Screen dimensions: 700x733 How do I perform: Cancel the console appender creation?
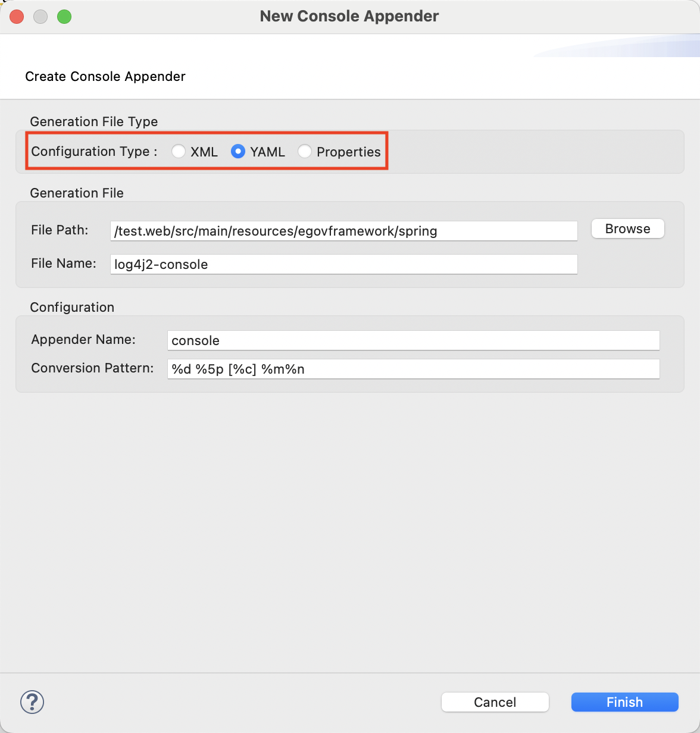pyautogui.click(x=495, y=702)
